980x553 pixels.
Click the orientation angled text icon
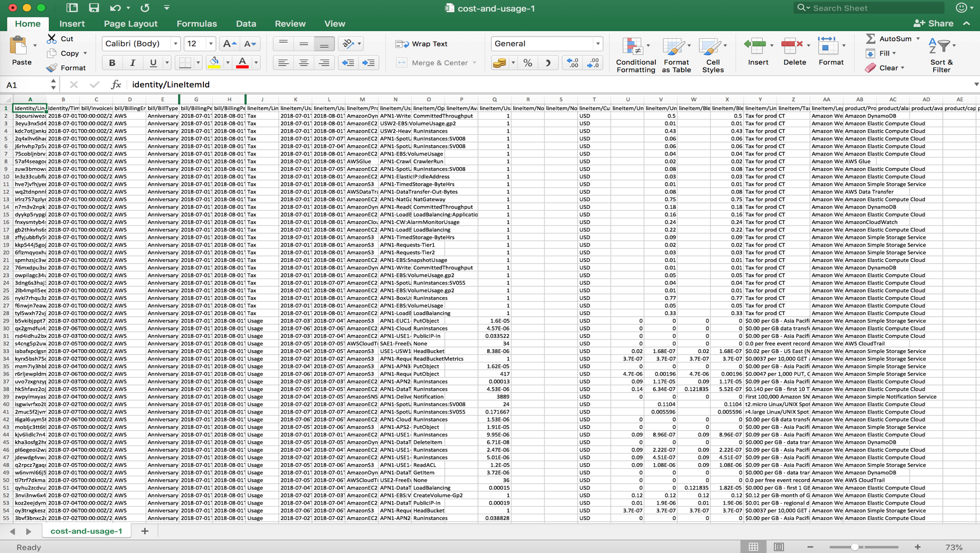(348, 44)
